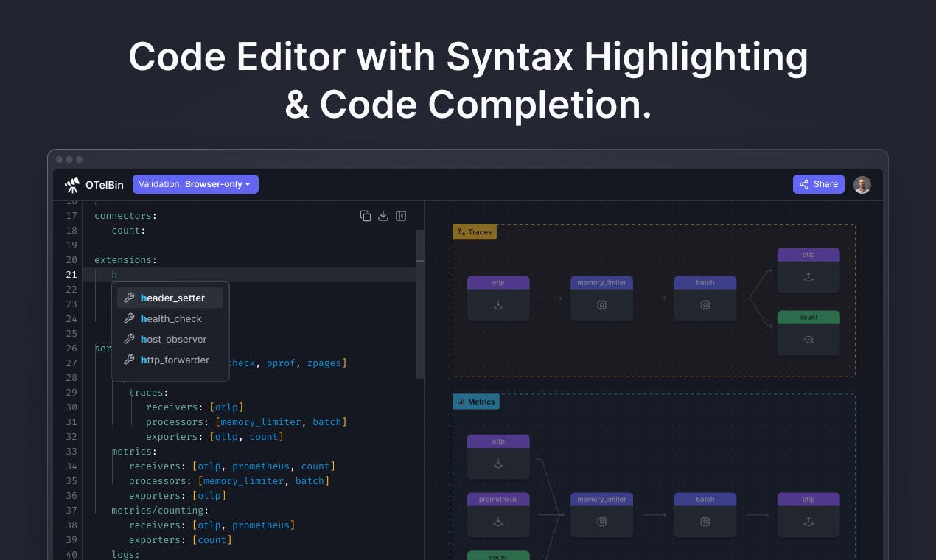
Task: Click line number 21 in the gutter
Action: coord(71,274)
